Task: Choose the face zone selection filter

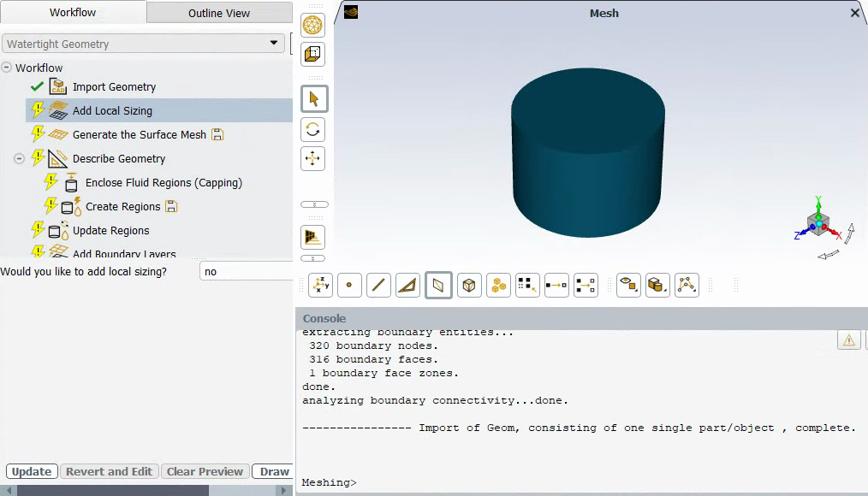Action: [438, 285]
